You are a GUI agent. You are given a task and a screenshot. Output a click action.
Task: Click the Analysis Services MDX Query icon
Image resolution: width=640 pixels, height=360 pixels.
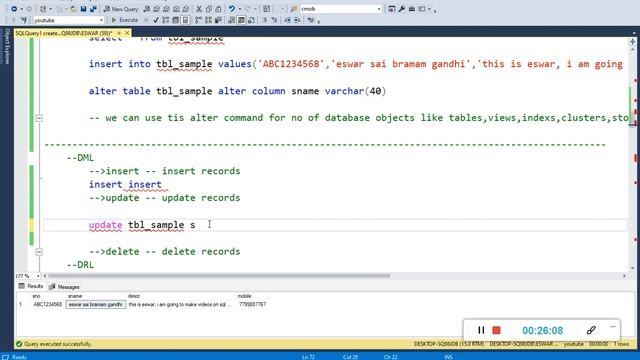156,9
